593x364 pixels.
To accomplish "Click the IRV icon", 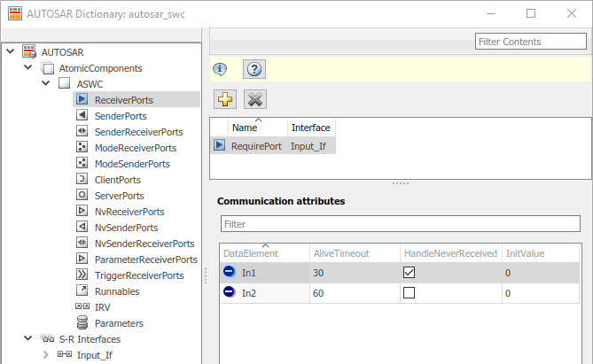I will [x=82, y=306].
